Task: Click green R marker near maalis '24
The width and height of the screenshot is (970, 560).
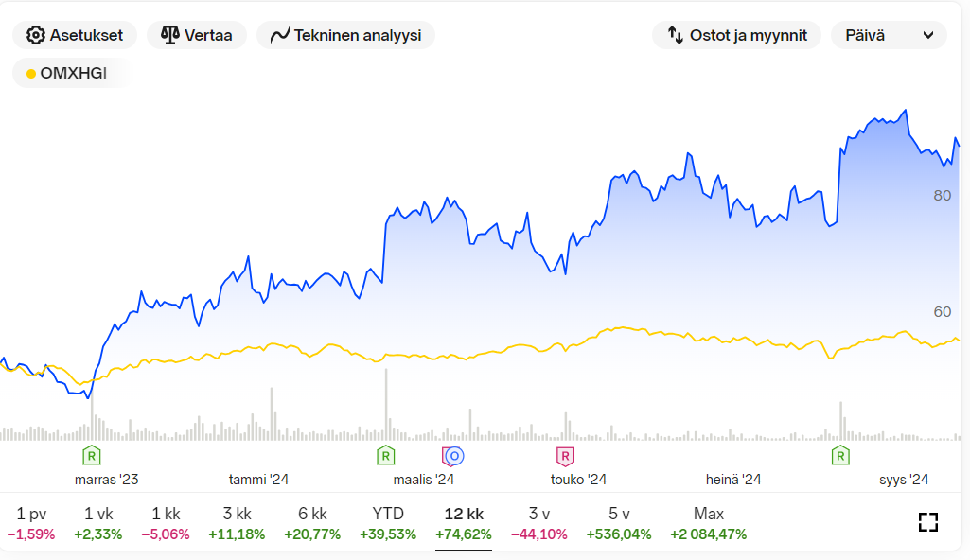Action: pos(385,456)
